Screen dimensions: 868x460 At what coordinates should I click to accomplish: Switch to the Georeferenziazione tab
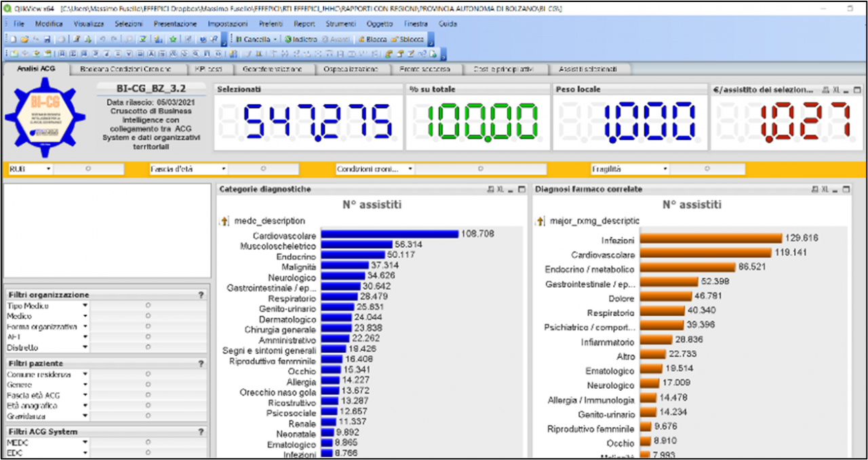tap(271, 69)
